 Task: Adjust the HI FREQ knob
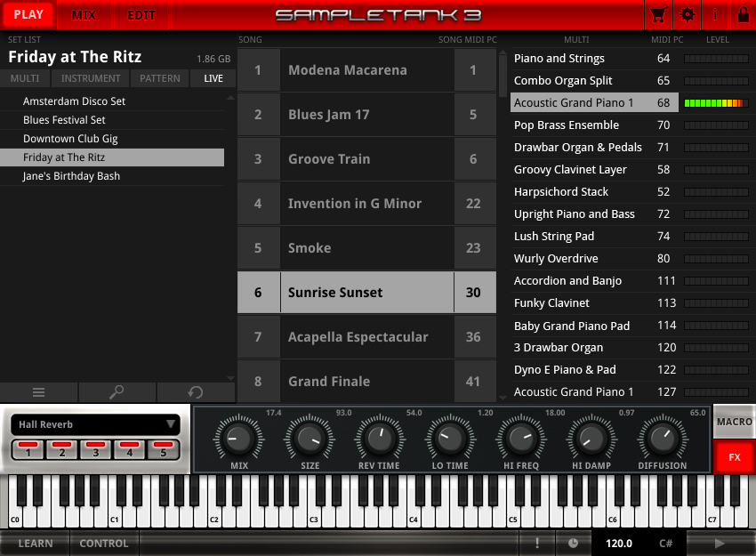coord(520,439)
